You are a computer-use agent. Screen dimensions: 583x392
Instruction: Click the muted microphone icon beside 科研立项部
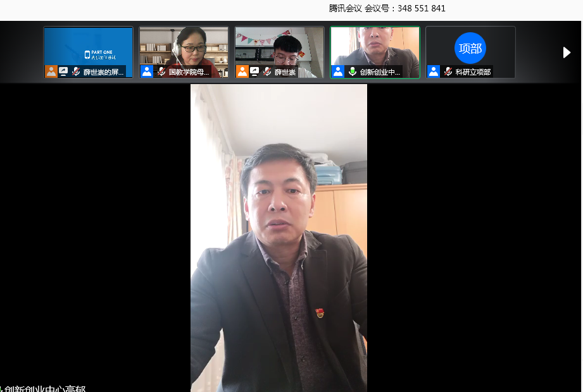pyautogui.click(x=448, y=71)
